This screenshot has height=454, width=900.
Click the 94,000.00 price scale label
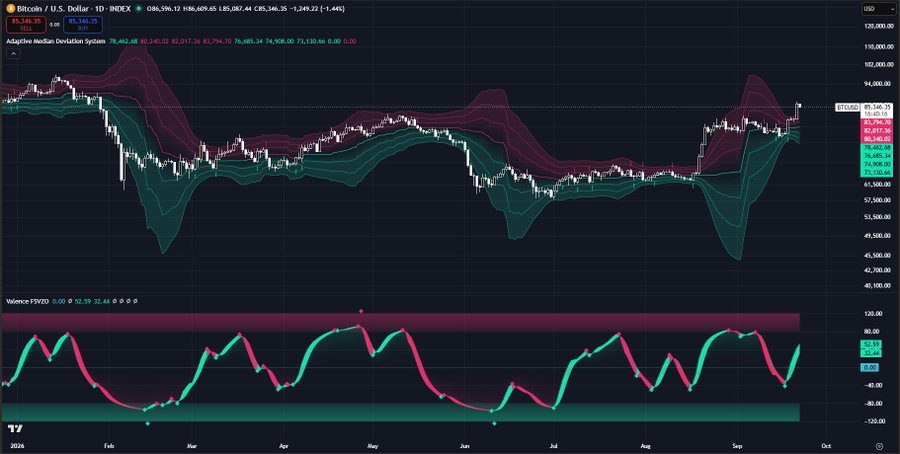[x=879, y=84]
